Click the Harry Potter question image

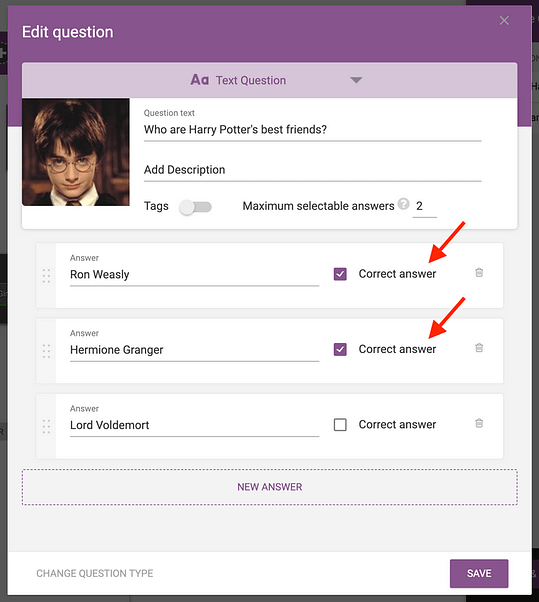(x=76, y=152)
